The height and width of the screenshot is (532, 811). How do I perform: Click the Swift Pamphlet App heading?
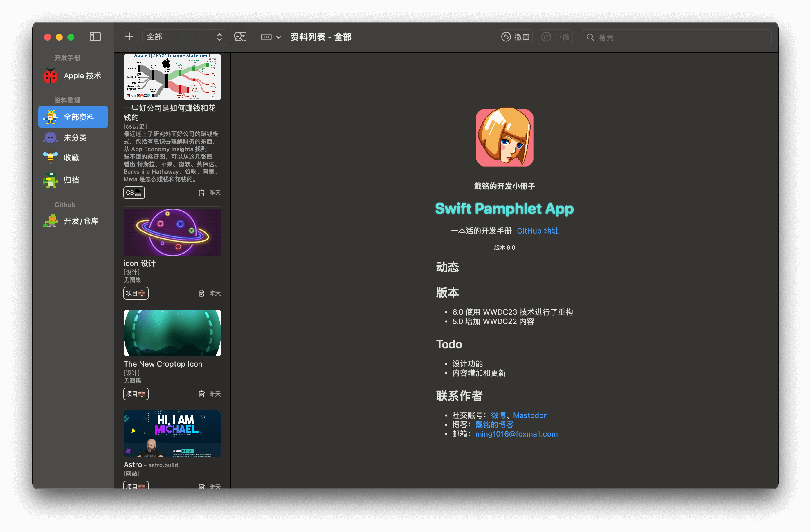click(x=504, y=209)
